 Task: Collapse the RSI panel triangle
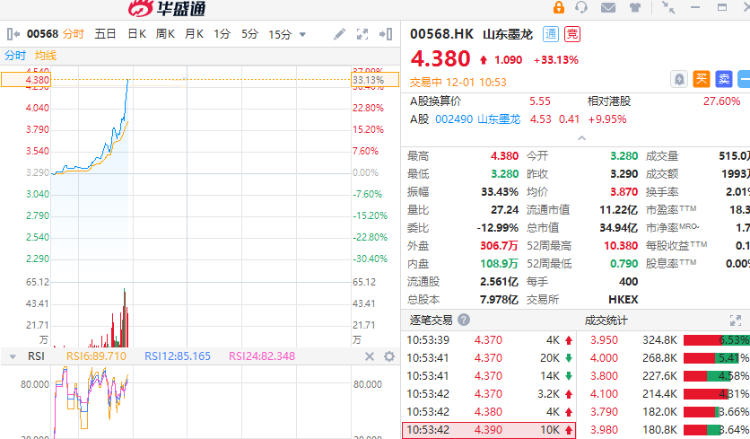pos(13,356)
